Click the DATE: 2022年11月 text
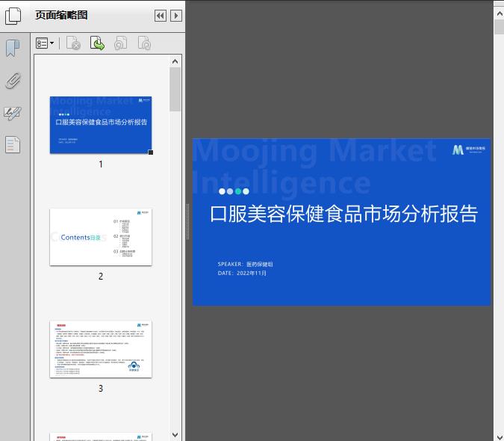 (x=242, y=273)
